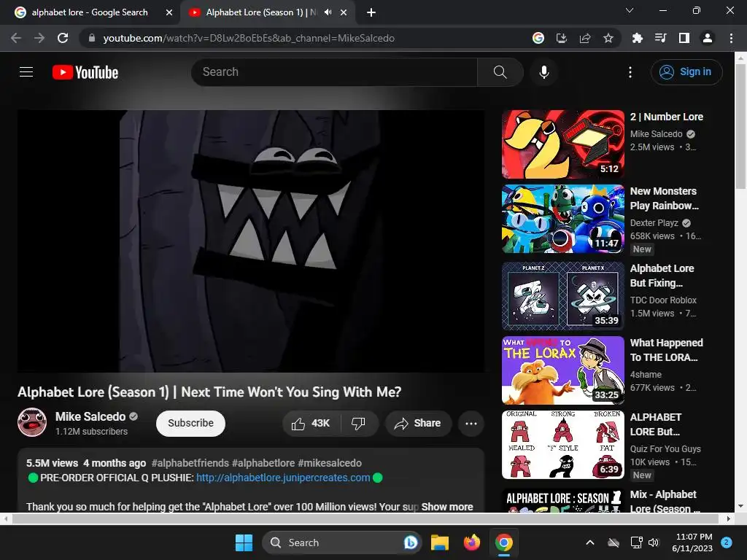The image size is (747, 560).
Task: Focus the YouTube search field
Action: coord(334,72)
